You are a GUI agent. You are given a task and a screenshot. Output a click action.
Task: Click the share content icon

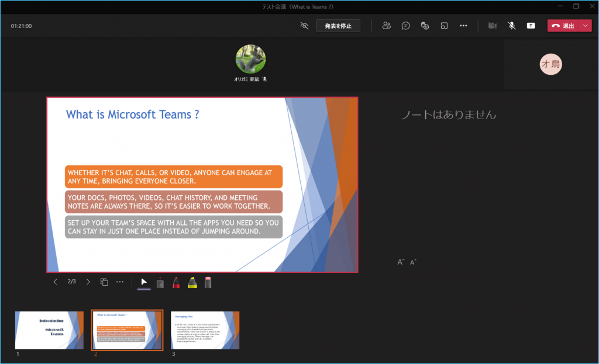point(531,26)
